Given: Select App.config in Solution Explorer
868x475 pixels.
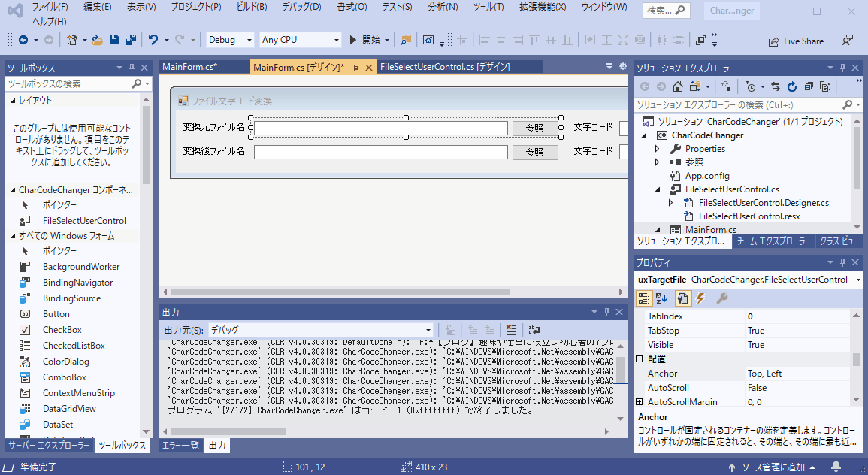Looking at the screenshot, I should tap(707, 176).
